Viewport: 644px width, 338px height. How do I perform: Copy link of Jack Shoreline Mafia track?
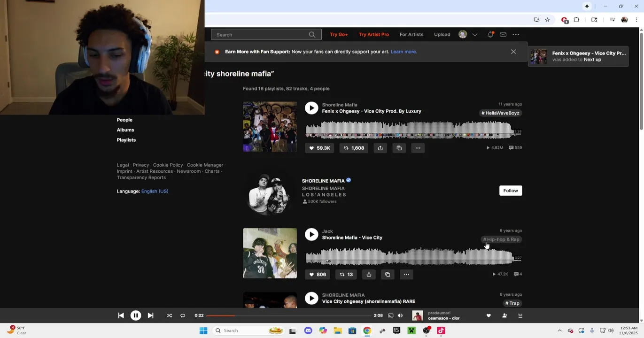[388, 275]
